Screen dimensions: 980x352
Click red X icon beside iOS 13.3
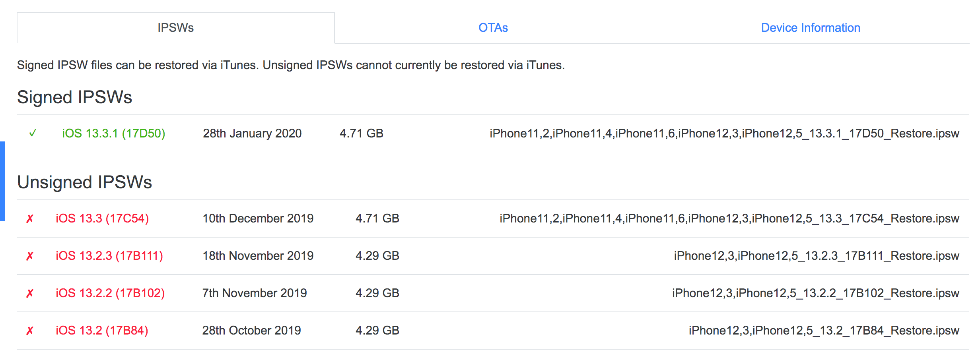[30, 219]
